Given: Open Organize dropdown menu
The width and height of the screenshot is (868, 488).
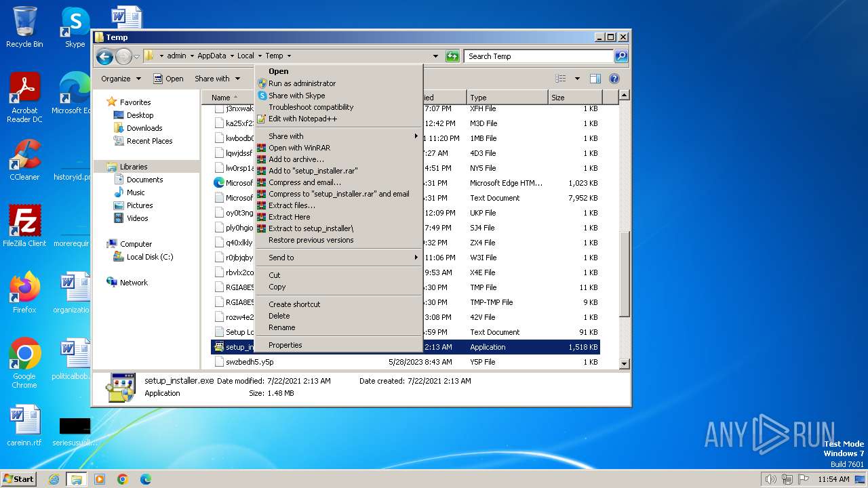Looking at the screenshot, I should pos(121,79).
